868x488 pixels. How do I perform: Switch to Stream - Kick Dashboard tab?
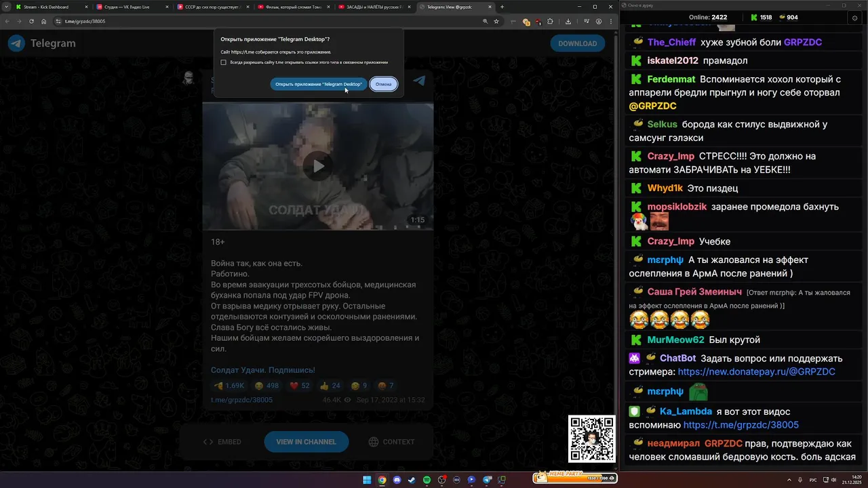point(51,7)
